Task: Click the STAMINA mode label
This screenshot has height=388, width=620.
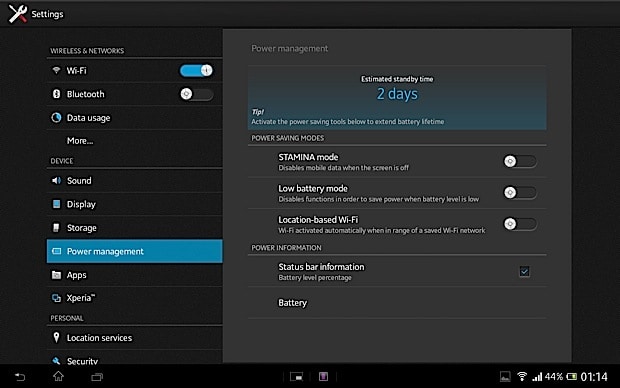Action: (x=308, y=157)
